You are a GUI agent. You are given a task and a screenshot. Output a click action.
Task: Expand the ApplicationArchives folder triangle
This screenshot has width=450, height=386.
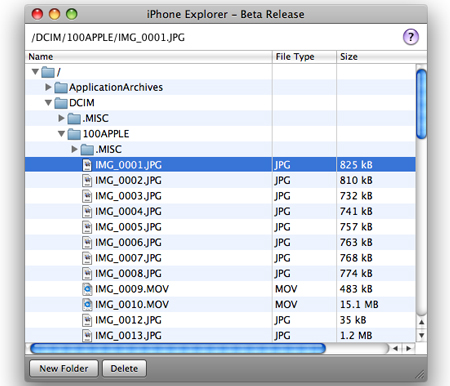tap(48, 87)
